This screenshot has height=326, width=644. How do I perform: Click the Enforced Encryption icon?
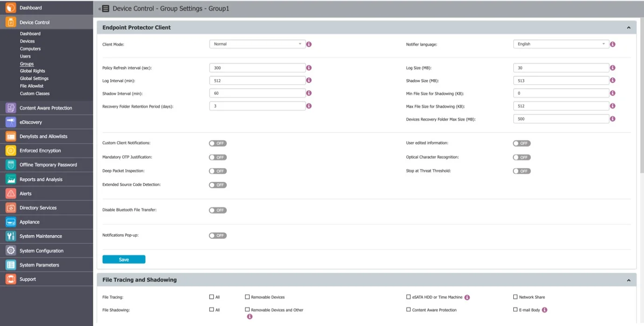[11, 150]
